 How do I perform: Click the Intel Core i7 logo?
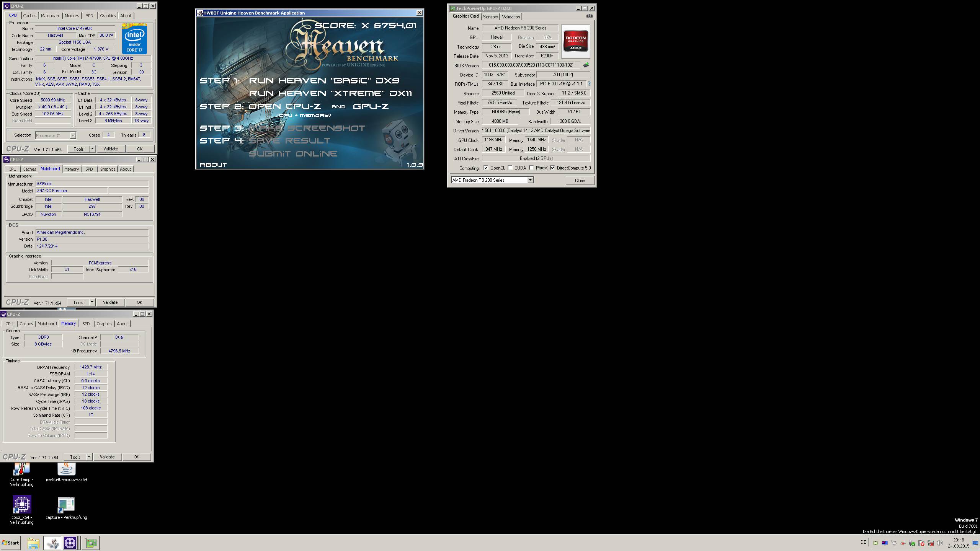coord(134,39)
